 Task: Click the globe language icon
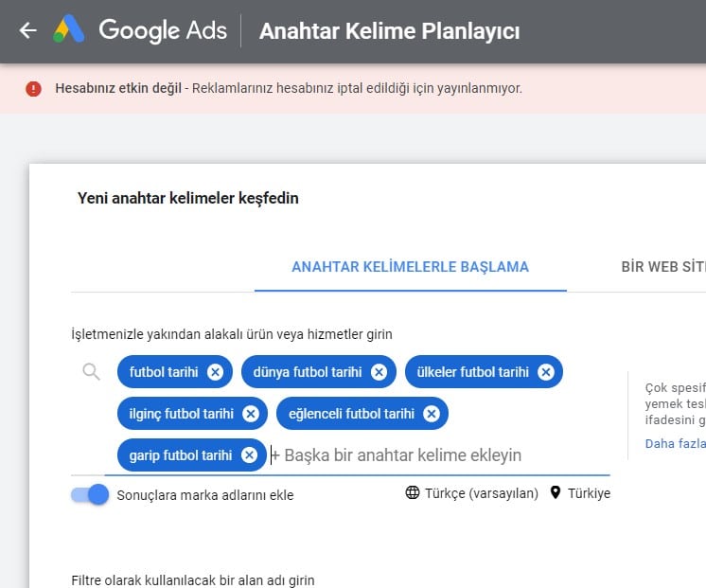[413, 492]
